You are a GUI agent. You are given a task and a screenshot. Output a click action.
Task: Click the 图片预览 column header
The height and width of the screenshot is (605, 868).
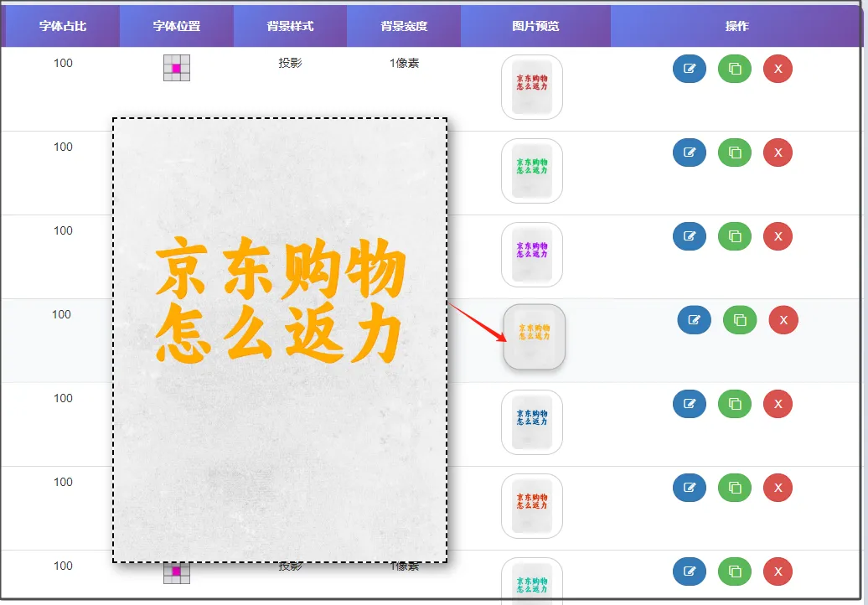(536, 26)
